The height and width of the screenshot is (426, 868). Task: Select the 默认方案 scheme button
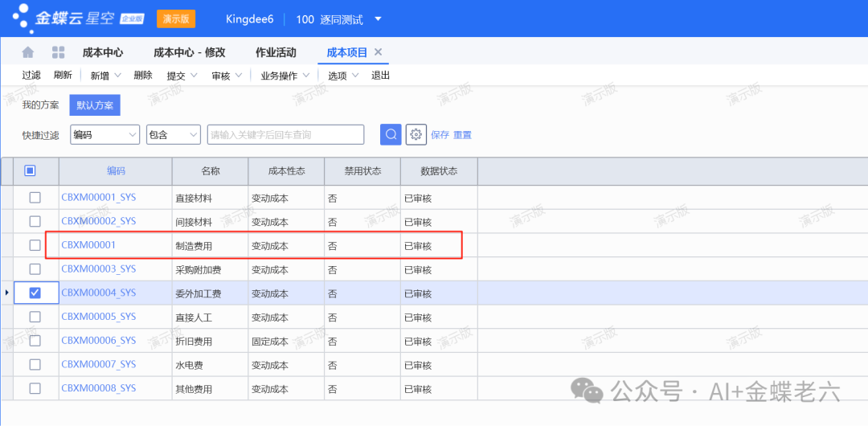coord(95,105)
